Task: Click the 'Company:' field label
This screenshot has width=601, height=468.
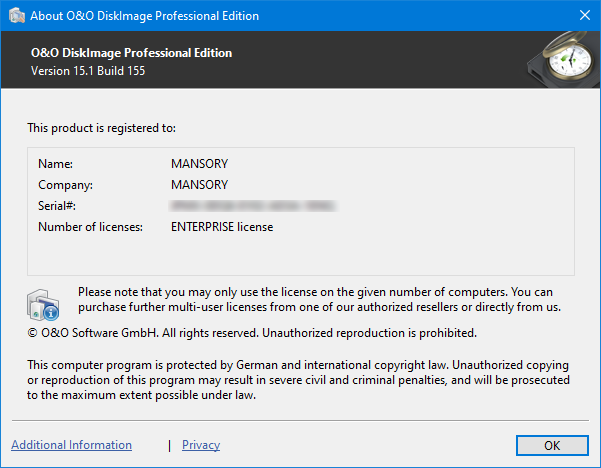Action: [65, 185]
